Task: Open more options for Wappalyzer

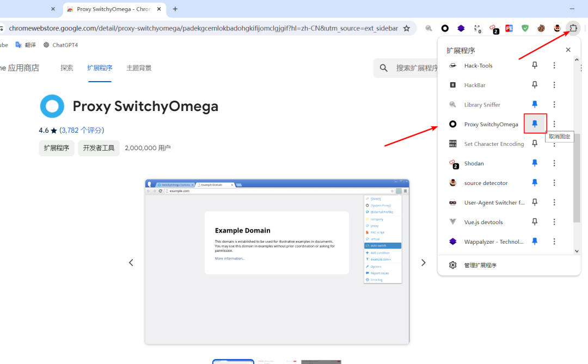Action: click(554, 242)
